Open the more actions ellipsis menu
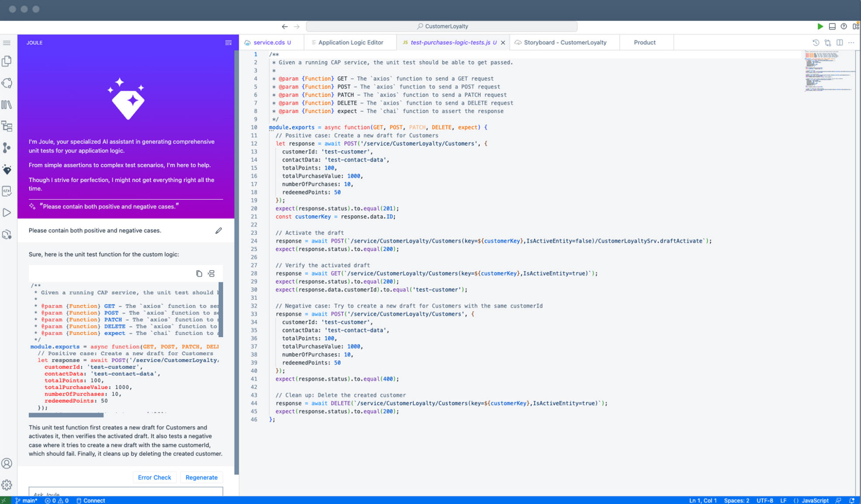The height and width of the screenshot is (504, 861). click(851, 42)
